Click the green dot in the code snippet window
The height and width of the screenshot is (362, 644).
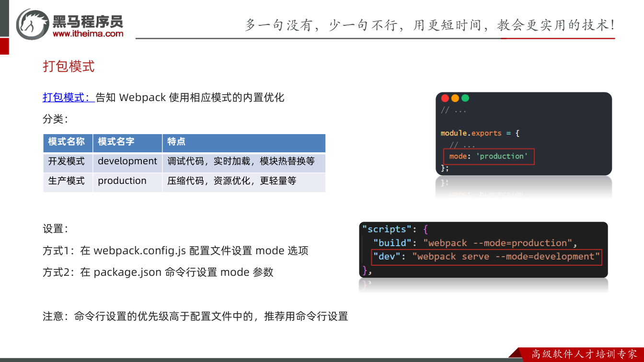(465, 98)
